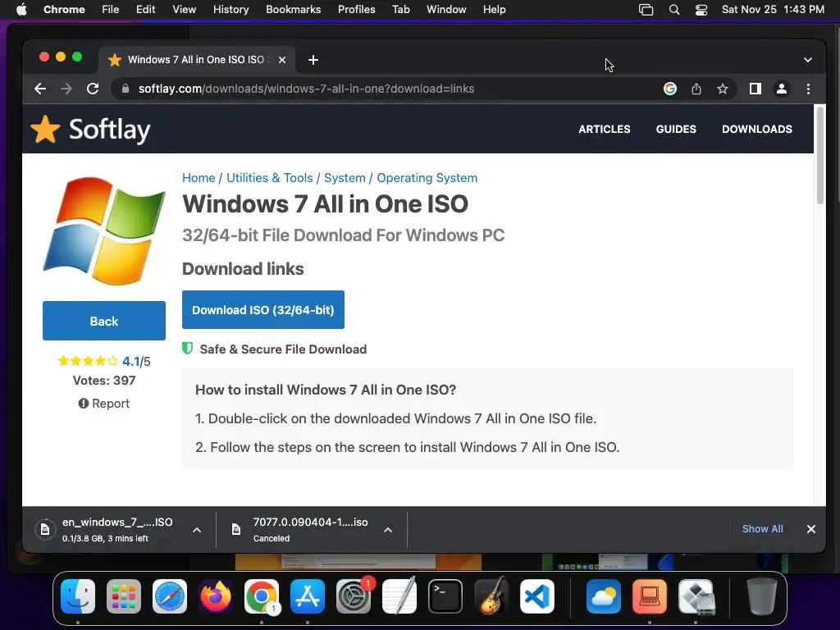Open GUIDES in site navigation
The width and height of the screenshot is (840, 630).
tap(676, 129)
